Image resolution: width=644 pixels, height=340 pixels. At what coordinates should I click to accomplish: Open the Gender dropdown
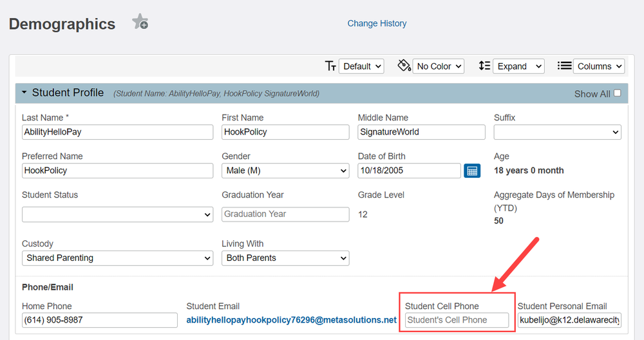click(285, 171)
